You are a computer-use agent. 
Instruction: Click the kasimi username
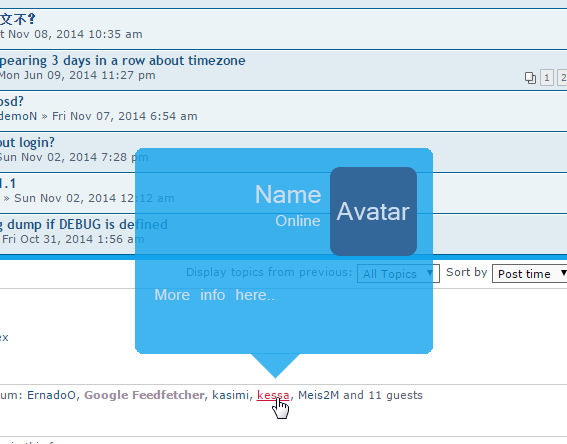pos(230,395)
